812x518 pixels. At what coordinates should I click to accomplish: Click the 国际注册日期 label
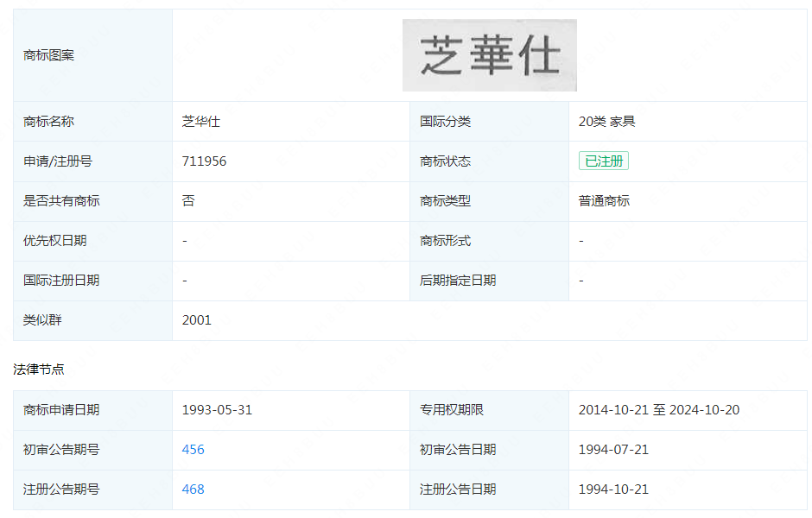click(61, 280)
